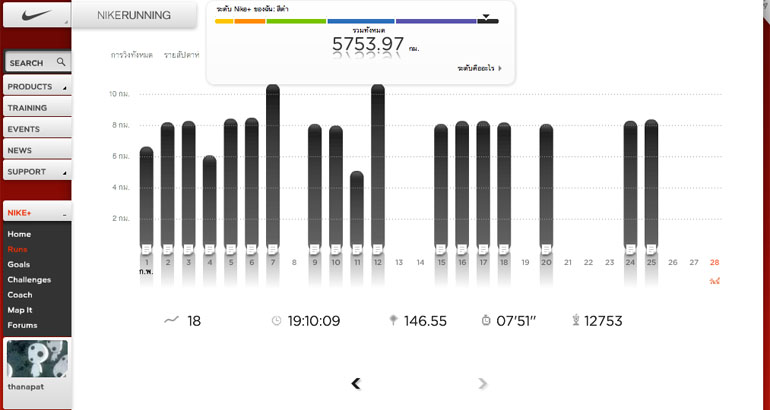Click the thanapat profile avatar thumbnail

click(x=36, y=359)
